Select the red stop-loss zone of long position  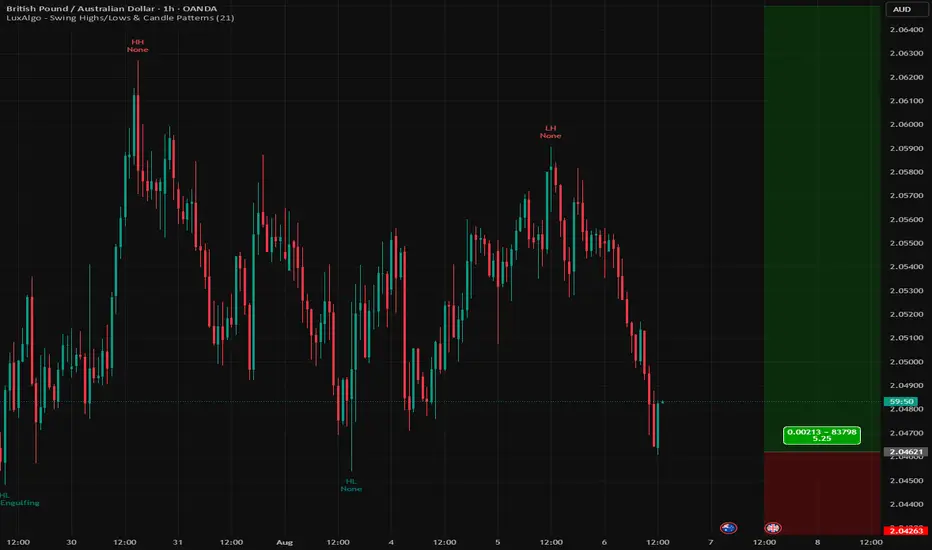coord(822,493)
